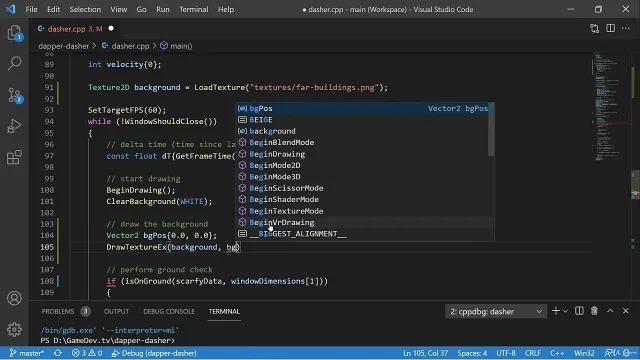The image size is (640, 360).
Task: Click UTF-8 encoding selector
Action: pos(506,353)
